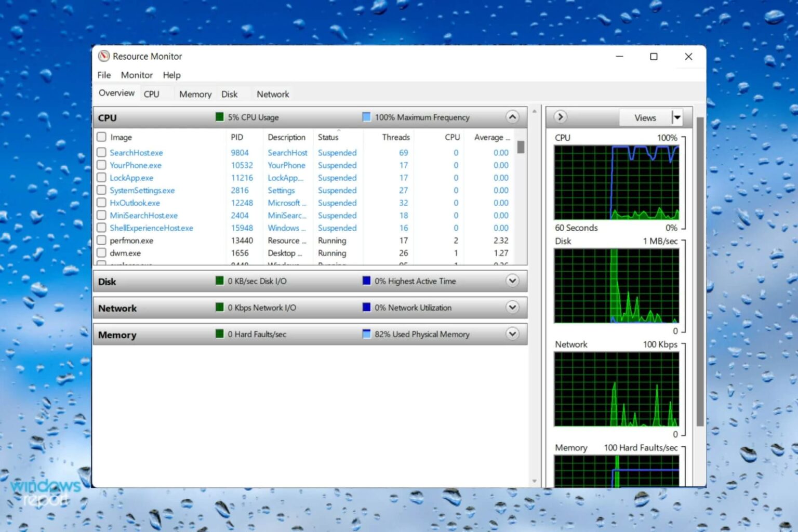Sort processes by the PID column
The width and height of the screenshot is (798, 532).
tap(236, 137)
